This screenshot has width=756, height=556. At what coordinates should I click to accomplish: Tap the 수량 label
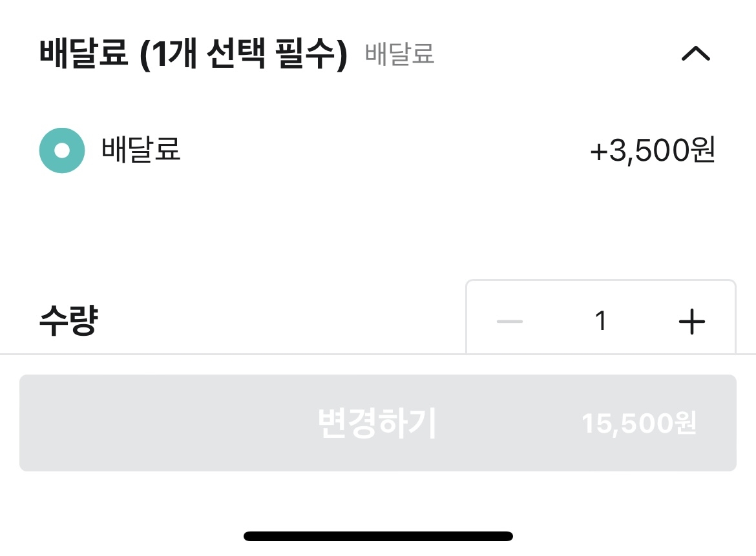pos(68,322)
